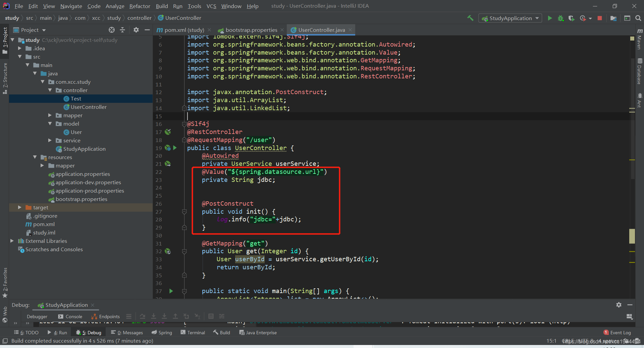Screen dimensions: 644x348
Task: Click the Evaluate Expression calculator icon
Action: tap(211, 316)
